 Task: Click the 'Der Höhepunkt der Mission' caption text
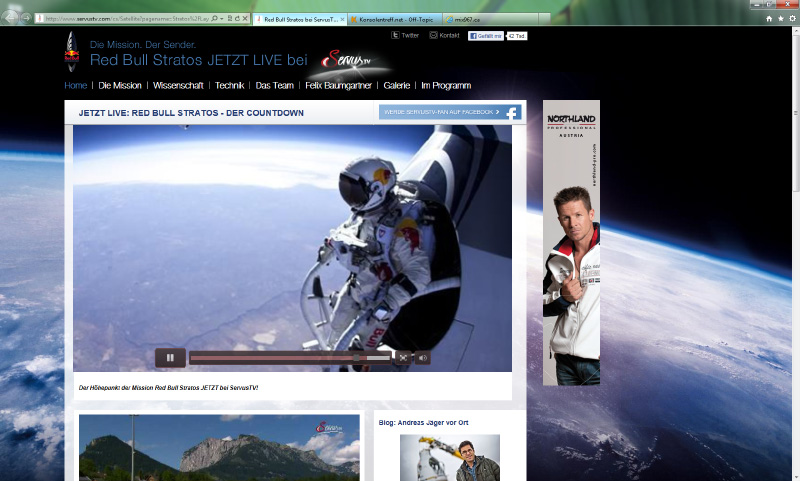coord(168,388)
